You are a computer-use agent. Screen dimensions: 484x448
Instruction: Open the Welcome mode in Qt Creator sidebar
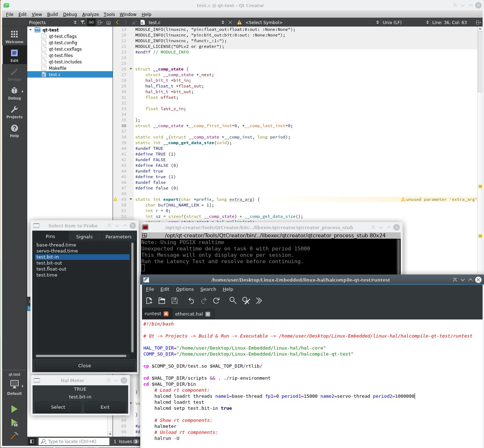click(14, 36)
